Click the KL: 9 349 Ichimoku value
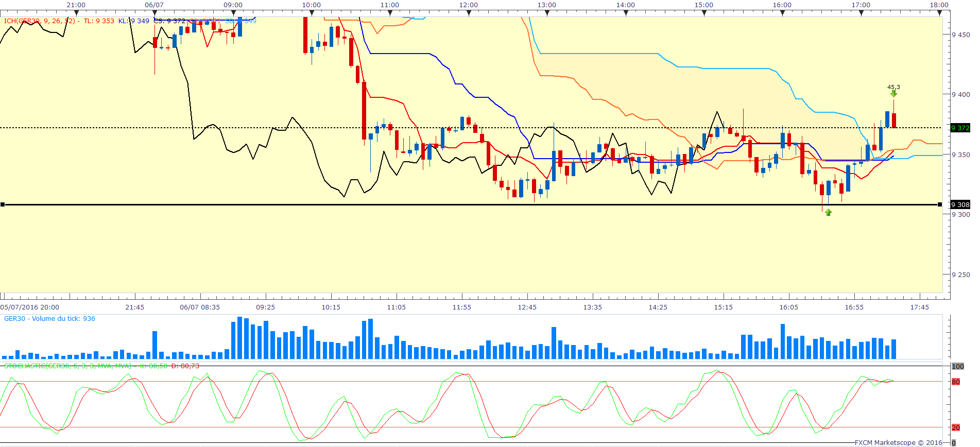Screen dimensions: 980x447 pos(134,21)
